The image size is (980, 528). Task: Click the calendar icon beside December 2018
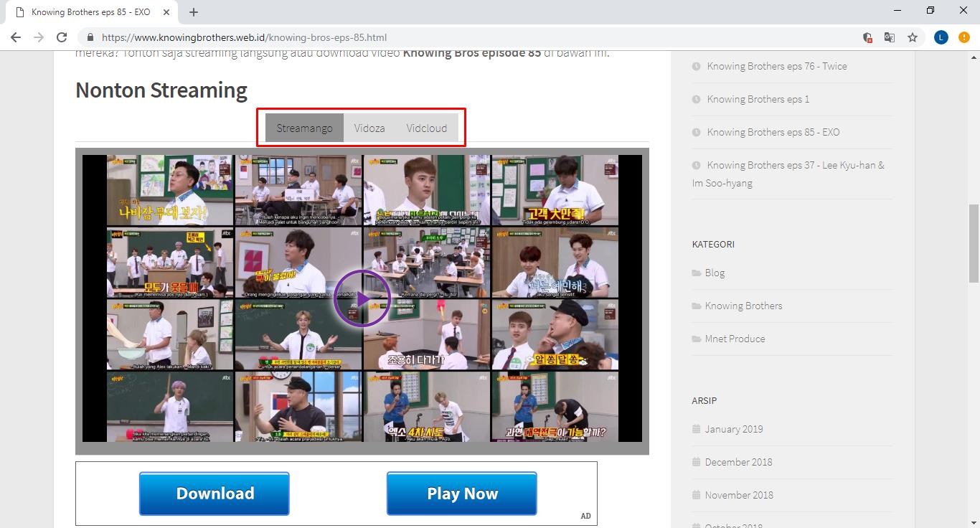(696, 462)
